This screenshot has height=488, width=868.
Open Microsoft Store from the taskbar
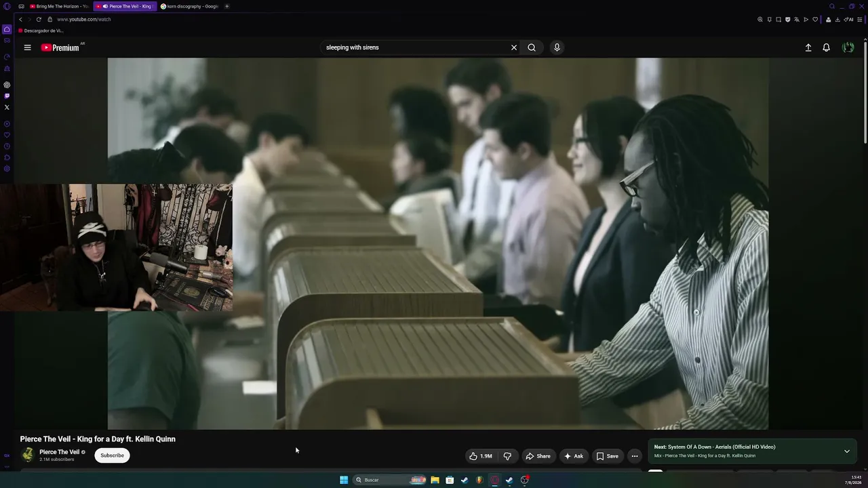450,480
